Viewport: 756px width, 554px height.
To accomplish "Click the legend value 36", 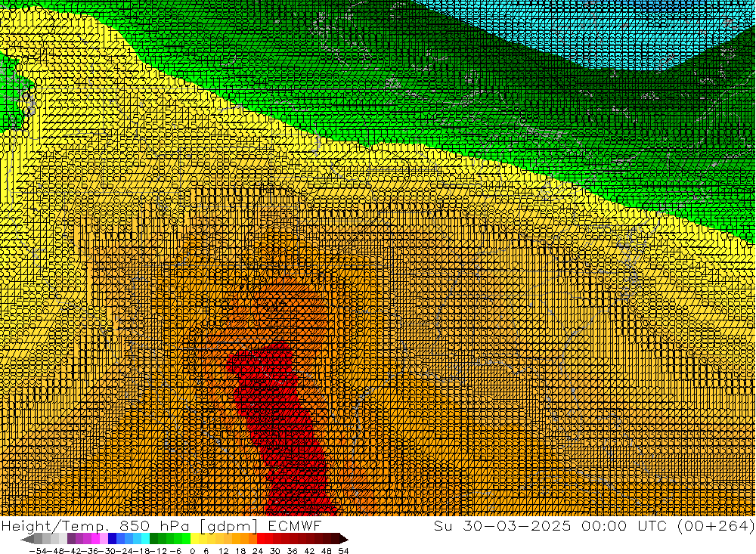I will coord(292,551).
